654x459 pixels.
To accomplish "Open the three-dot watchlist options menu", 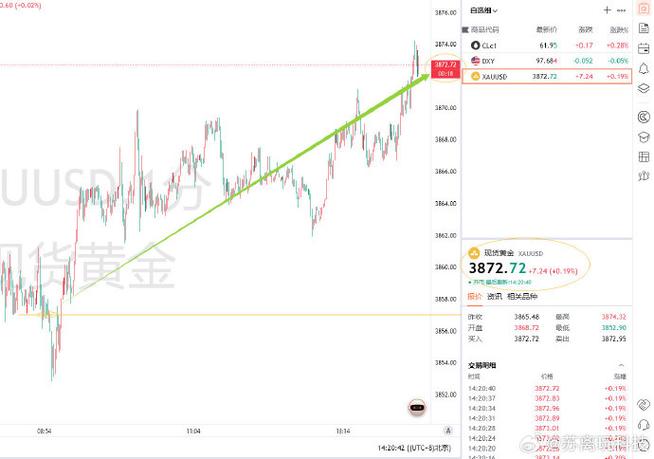I will pos(622,10).
